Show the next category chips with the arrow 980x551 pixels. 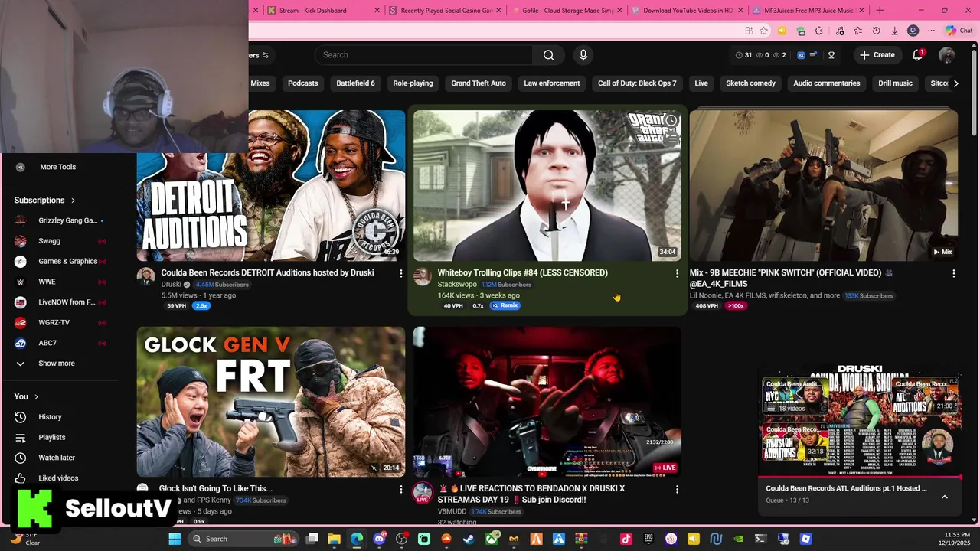coord(955,83)
